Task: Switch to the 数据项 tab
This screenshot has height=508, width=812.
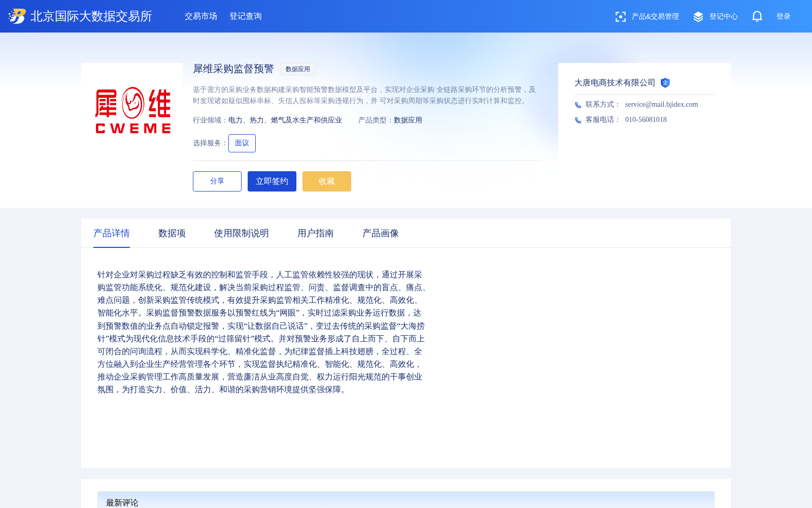Action: (172, 233)
